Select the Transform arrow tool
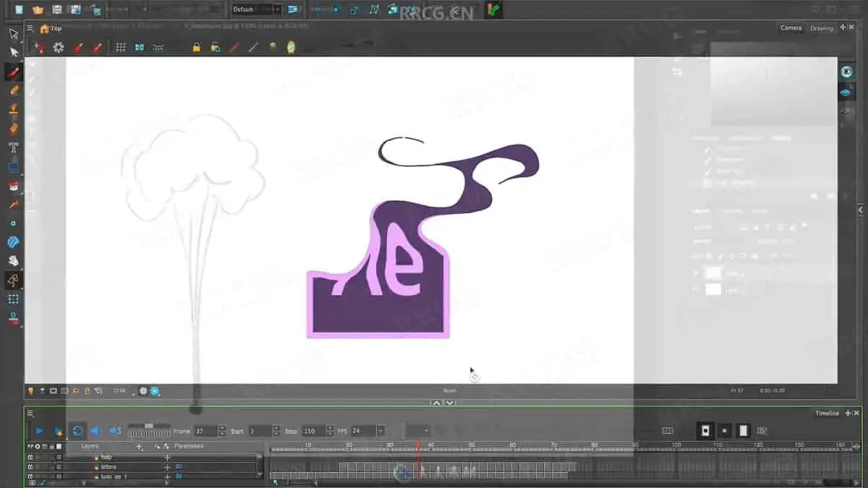 tap(13, 33)
